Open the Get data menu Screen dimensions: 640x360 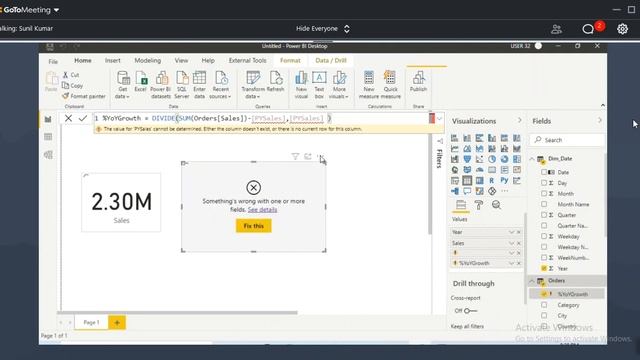122,85
